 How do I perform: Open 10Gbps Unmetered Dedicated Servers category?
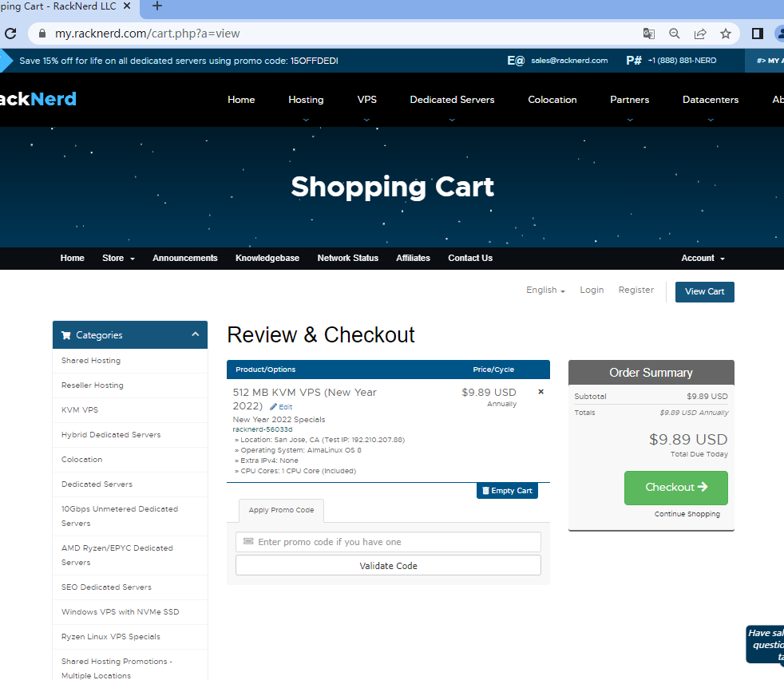tap(130, 516)
